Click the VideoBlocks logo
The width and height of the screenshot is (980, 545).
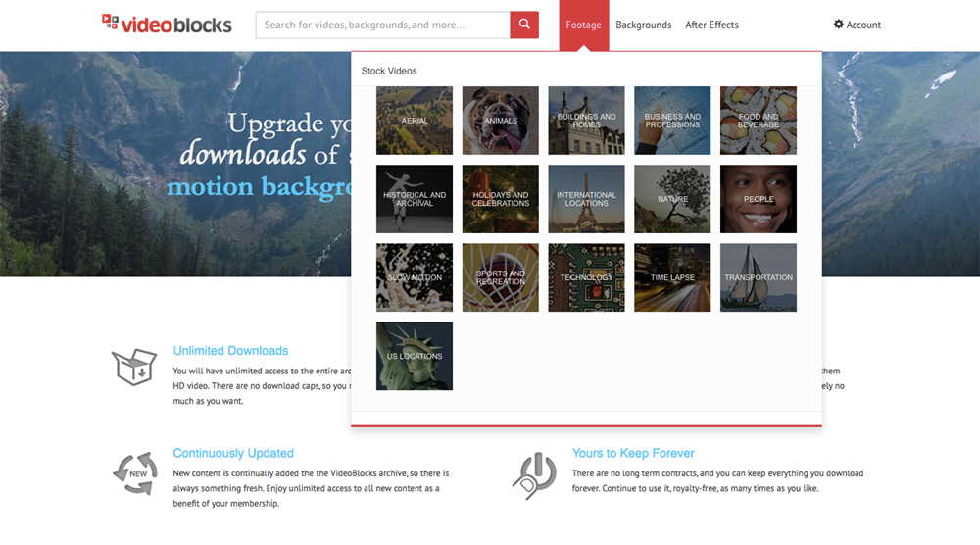pyautogui.click(x=167, y=25)
